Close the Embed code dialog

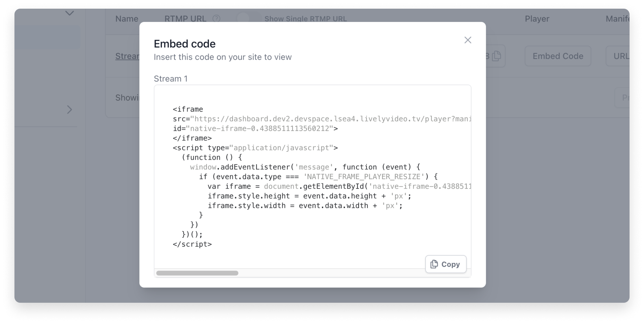467,40
